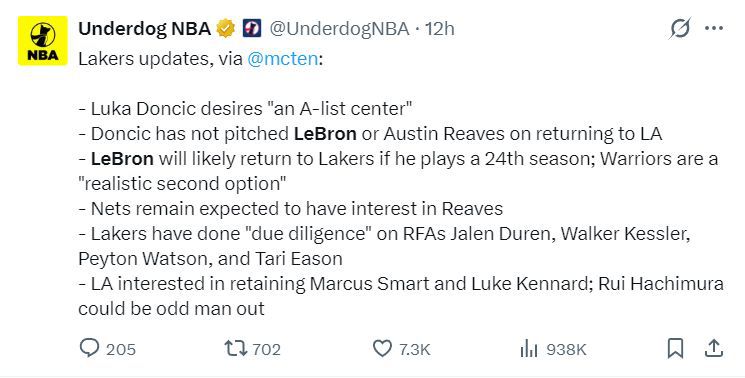The width and height of the screenshot is (745, 378).
Task: Click the Underdog NBA display name
Action: click(x=144, y=29)
